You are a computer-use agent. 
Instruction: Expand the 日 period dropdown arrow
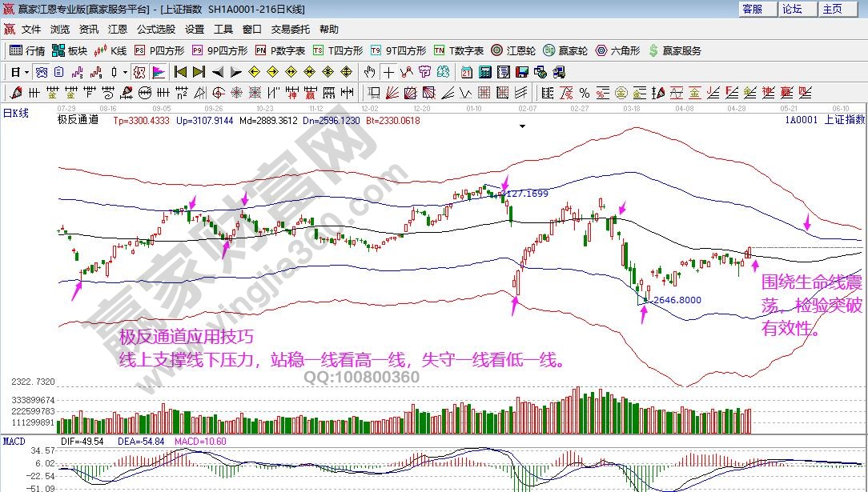click(x=26, y=72)
